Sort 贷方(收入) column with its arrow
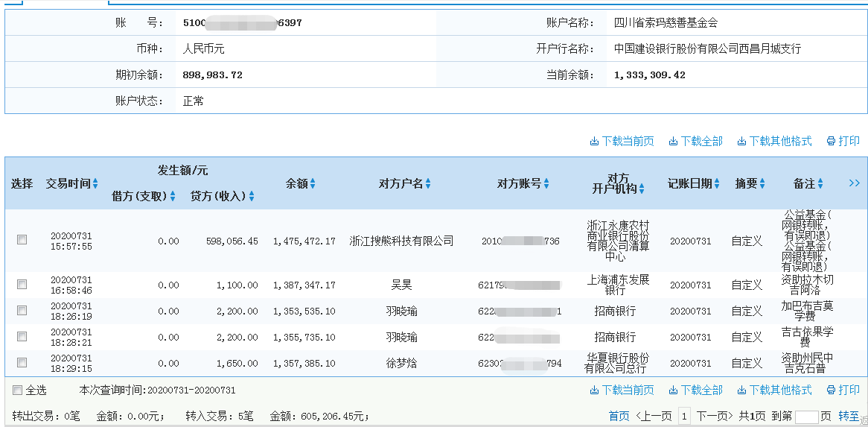The height and width of the screenshot is (427, 868). pyautogui.click(x=252, y=197)
